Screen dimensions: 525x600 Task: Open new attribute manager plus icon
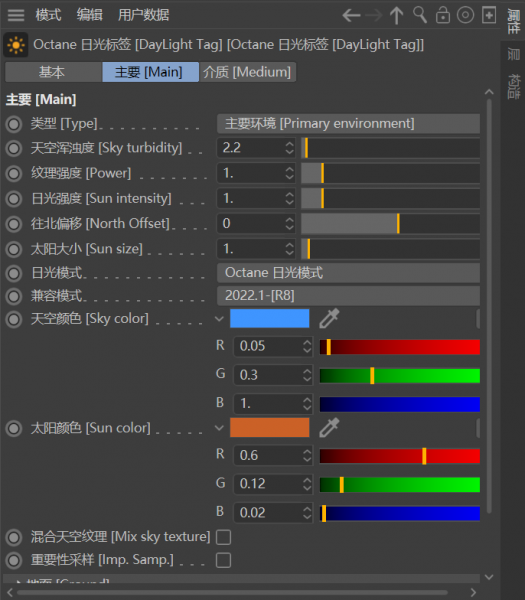coord(489,15)
